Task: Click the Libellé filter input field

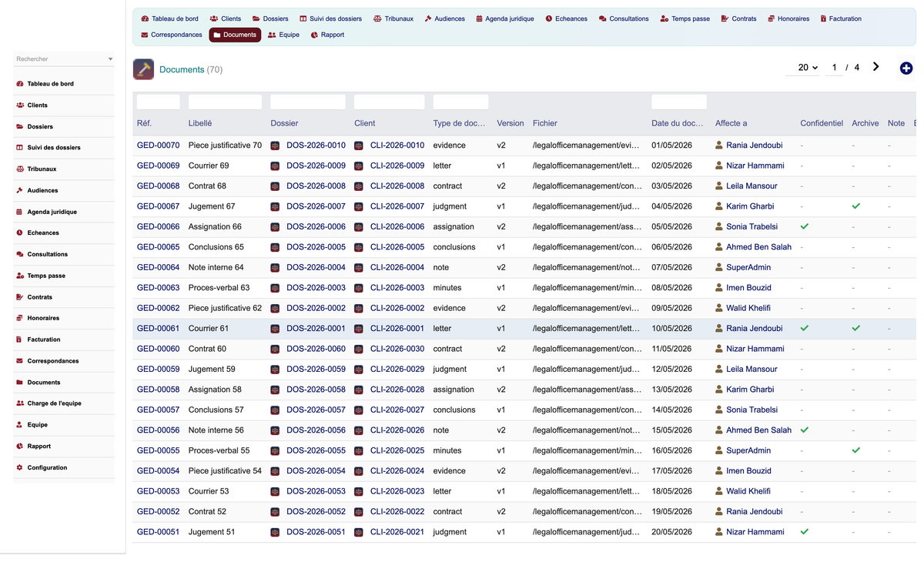Action: coord(226,102)
